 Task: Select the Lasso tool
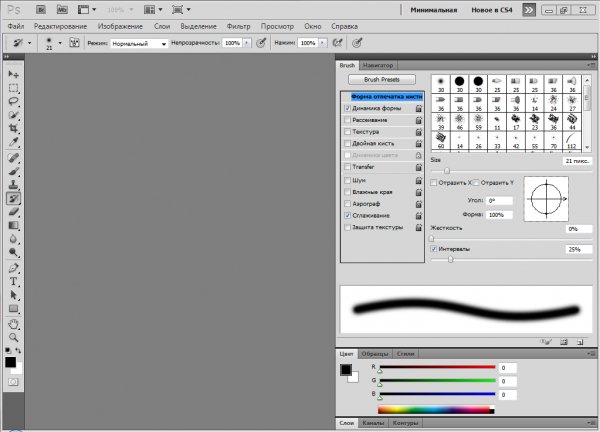point(13,101)
